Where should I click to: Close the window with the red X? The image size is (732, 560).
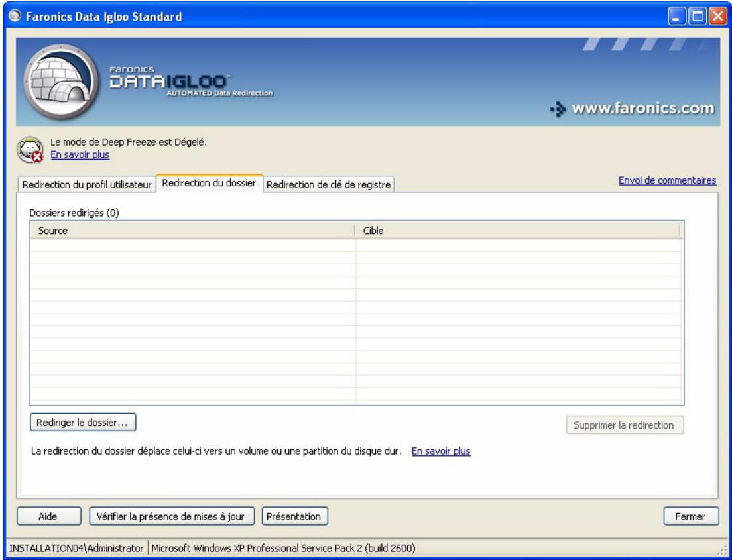717,17
